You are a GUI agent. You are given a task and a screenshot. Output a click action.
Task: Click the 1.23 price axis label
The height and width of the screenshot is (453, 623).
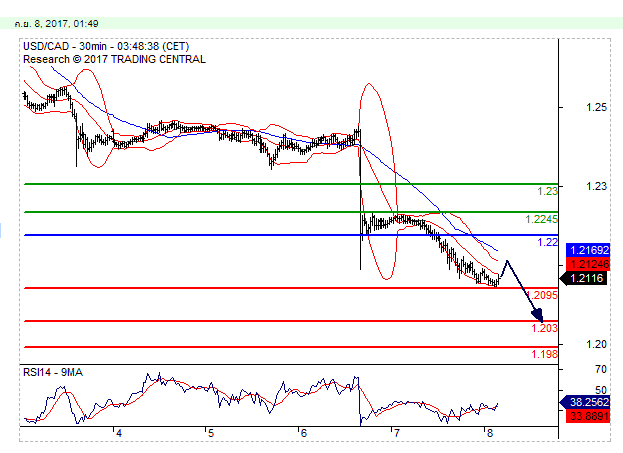tap(596, 186)
